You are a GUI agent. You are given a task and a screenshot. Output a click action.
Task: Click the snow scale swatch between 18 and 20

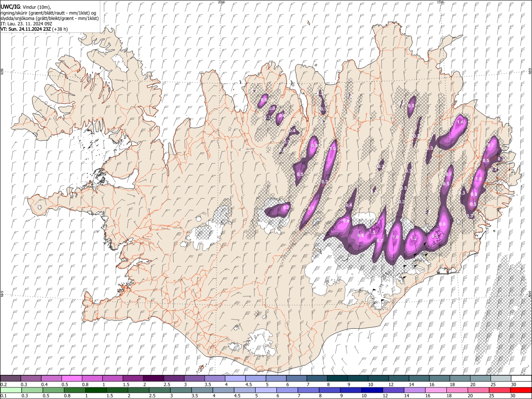460,379
